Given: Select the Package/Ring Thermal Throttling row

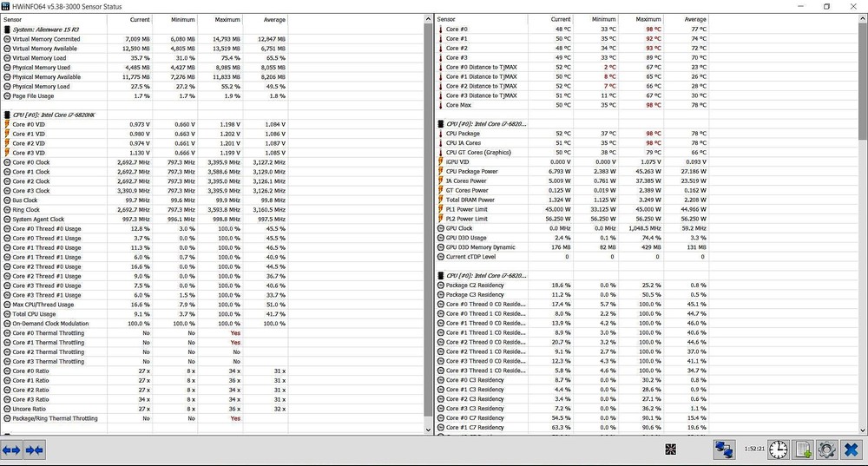Looking at the screenshot, I should 55,418.
